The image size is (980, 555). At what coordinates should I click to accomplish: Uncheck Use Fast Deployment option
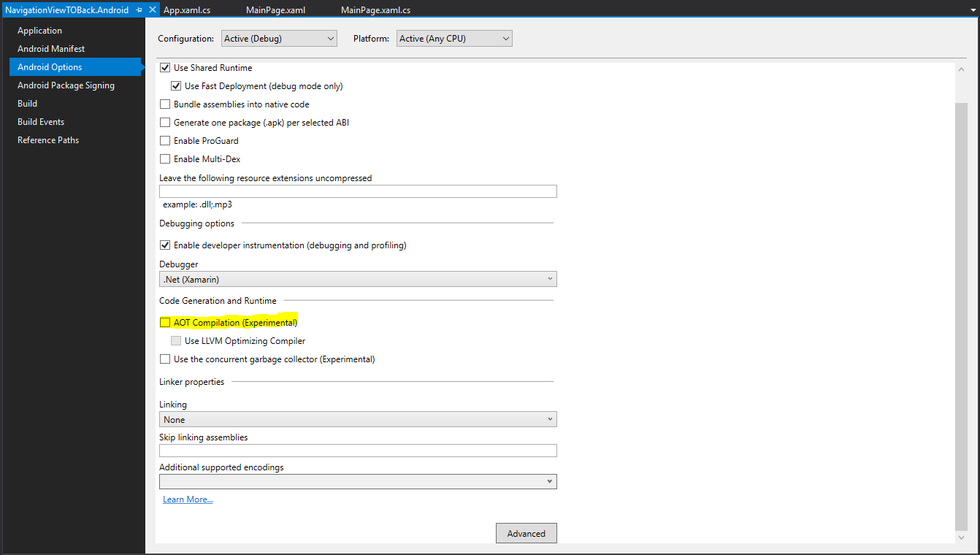pos(176,86)
